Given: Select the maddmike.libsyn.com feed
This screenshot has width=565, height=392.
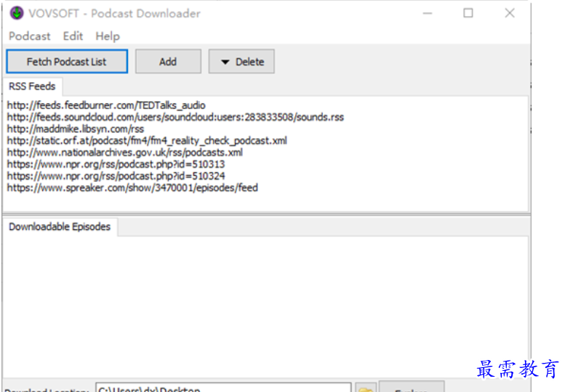Looking at the screenshot, I should point(76,129).
